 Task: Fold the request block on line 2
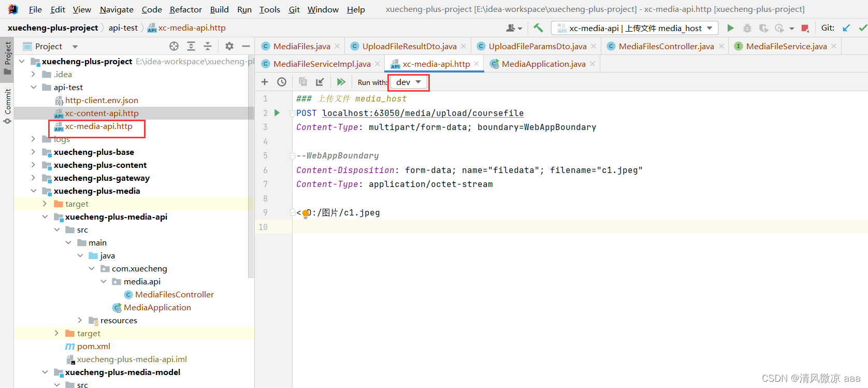(293, 113)
